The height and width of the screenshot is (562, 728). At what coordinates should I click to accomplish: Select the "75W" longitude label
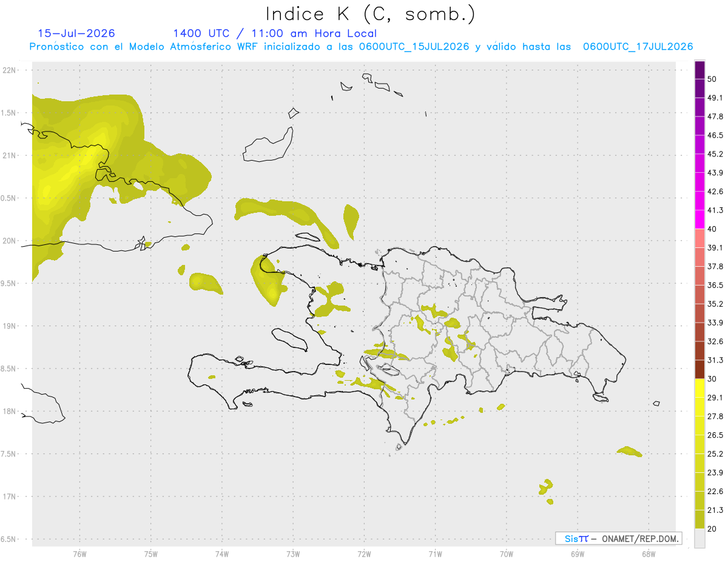point(151,554)
